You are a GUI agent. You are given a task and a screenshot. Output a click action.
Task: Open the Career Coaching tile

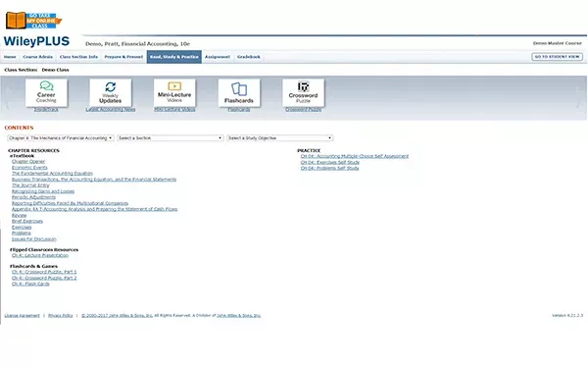[46, 92]
